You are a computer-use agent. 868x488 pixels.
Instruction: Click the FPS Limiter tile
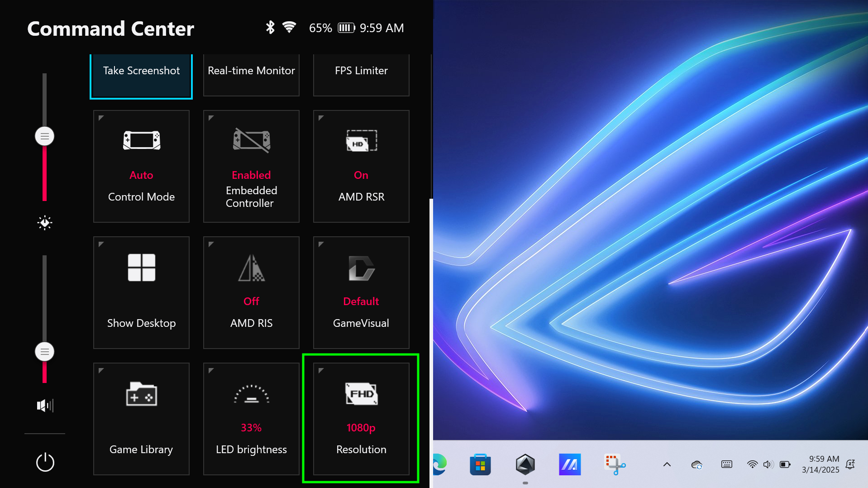tap(361, 71)
